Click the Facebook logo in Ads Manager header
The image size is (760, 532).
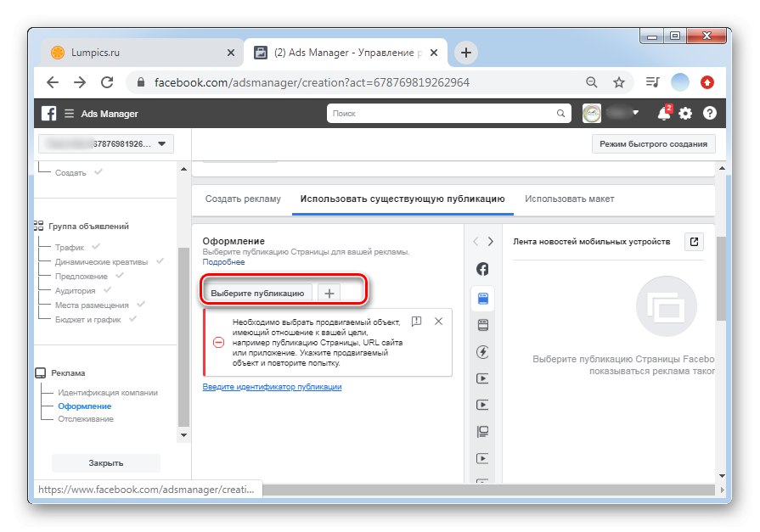pyautogui.click(x=48, y=114)
